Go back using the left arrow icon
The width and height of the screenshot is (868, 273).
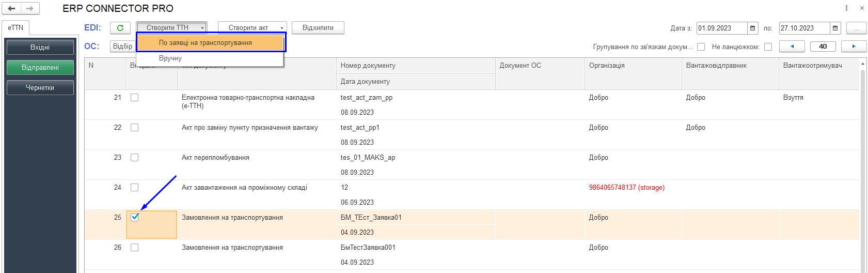click(x=11, y=8)
